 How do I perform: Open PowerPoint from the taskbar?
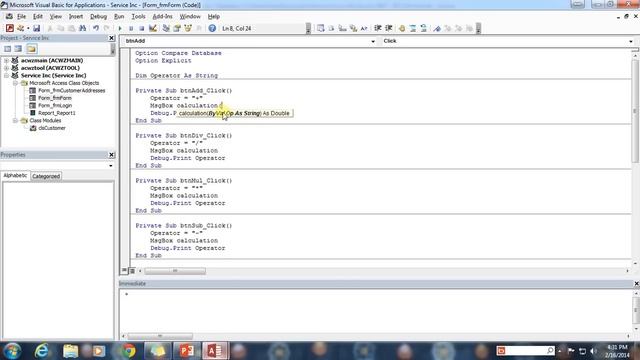(186, 351)
